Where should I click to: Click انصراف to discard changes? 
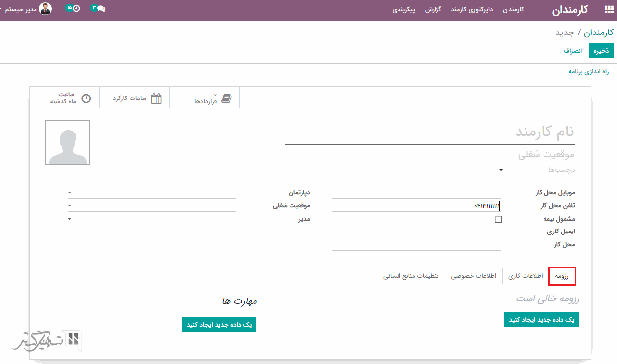pos(573,51)
